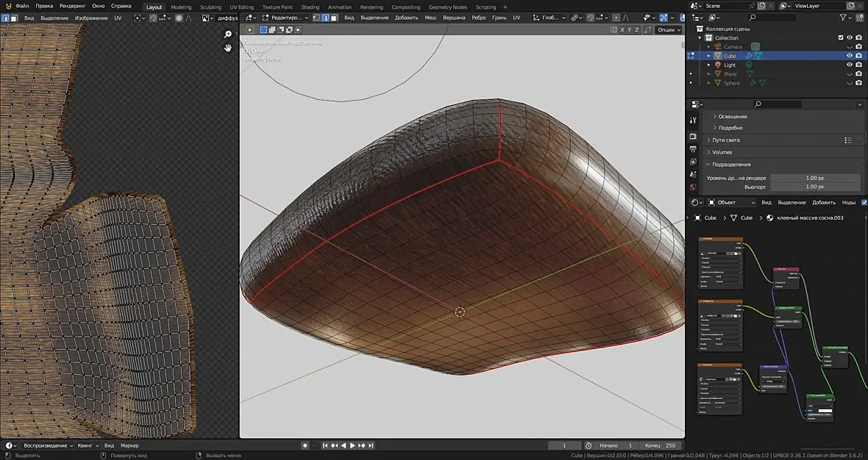Expand the Volumes panel
868x460 pixels.
point(722,152)
